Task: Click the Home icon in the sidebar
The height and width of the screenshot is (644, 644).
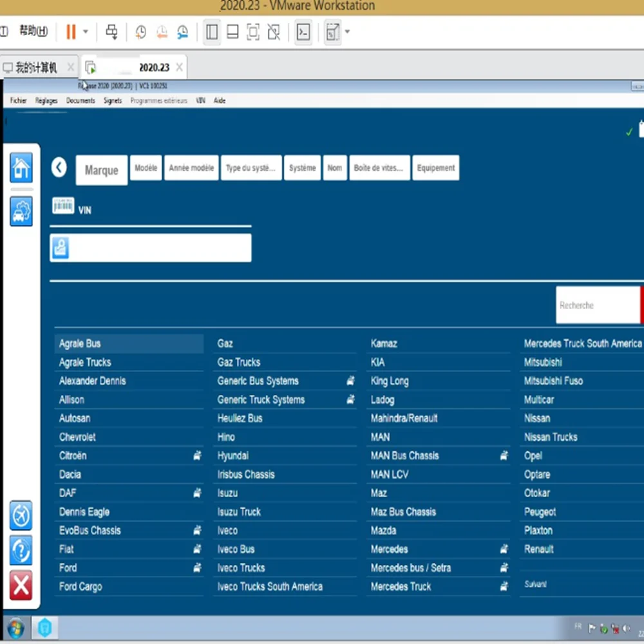Action: [21, 168]
